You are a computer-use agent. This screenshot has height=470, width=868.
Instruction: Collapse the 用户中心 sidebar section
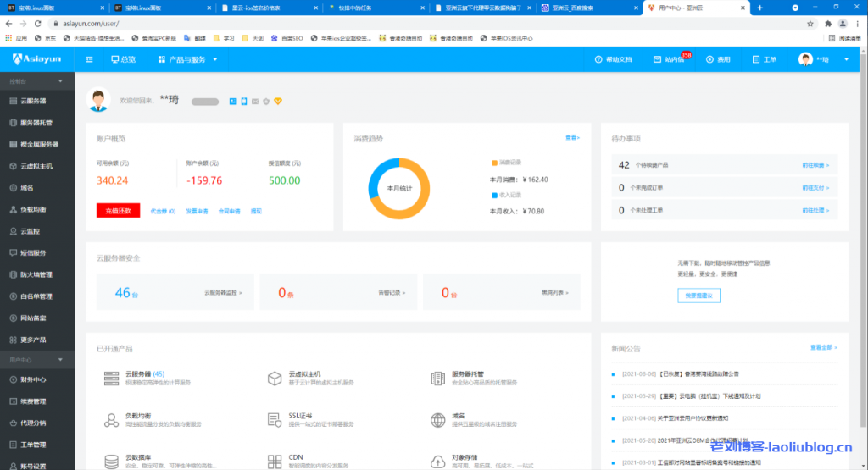point(59,360)
